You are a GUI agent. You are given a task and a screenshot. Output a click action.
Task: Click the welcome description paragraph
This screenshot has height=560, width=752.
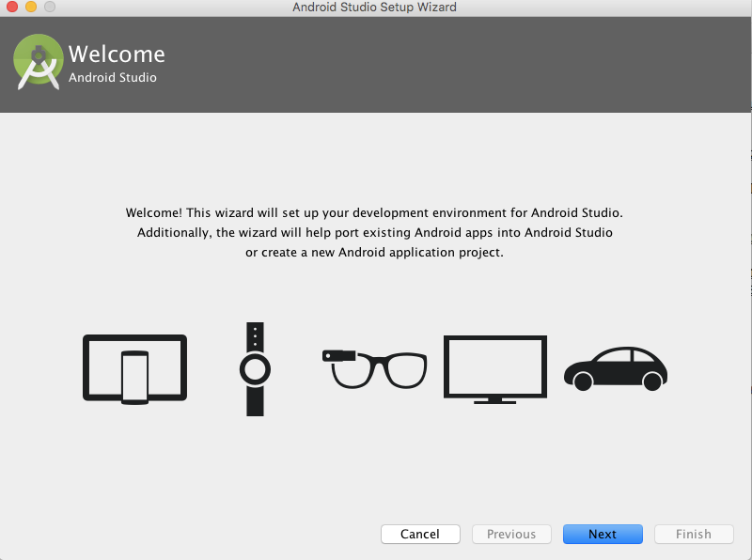pyautogui.click(x=375, y=232)
